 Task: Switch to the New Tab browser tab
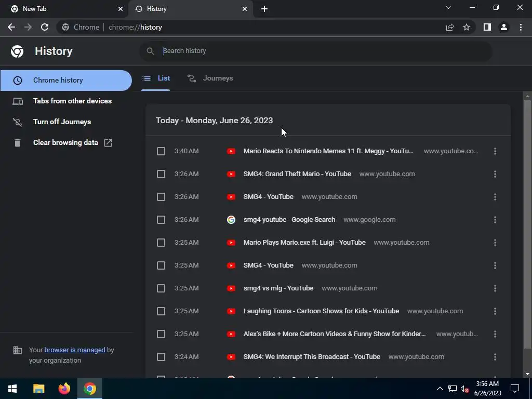(x=64, y=9)
